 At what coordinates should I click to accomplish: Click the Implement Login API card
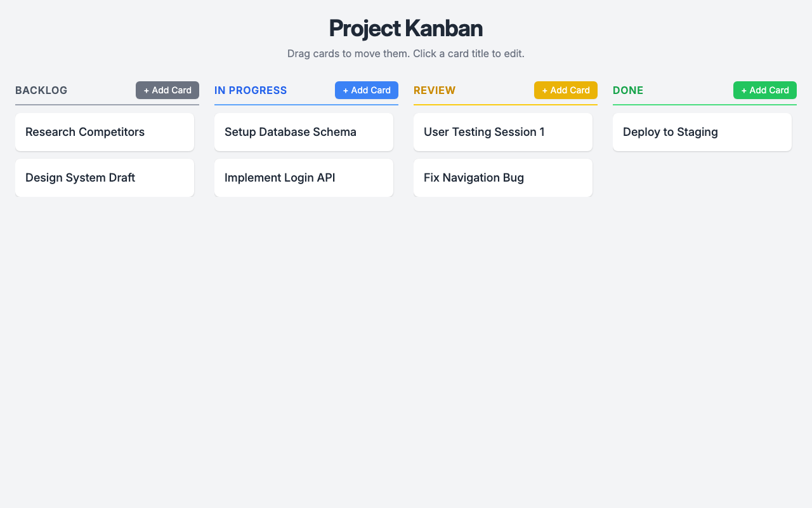tap(303, 178)
